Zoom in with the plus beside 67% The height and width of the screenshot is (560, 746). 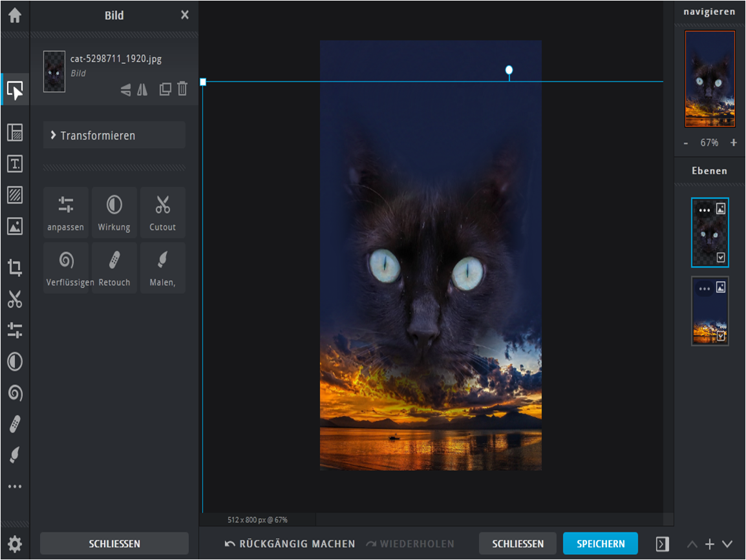(x=734, y=143)
